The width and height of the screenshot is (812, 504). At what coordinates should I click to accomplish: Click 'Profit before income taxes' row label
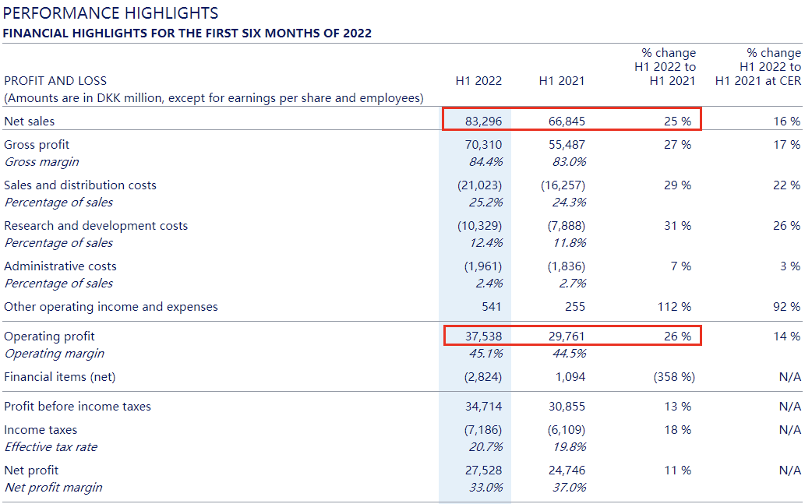(78, 406)
